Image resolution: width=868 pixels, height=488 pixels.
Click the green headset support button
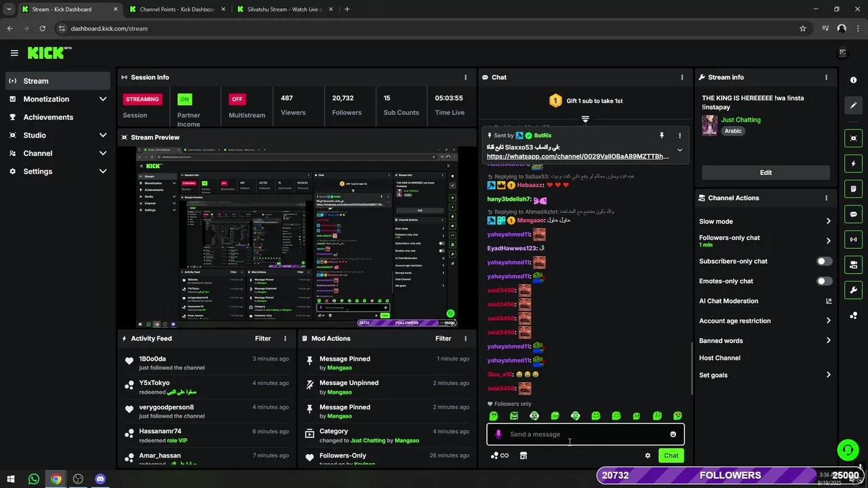pyautogui.click(x=848, y=450)
